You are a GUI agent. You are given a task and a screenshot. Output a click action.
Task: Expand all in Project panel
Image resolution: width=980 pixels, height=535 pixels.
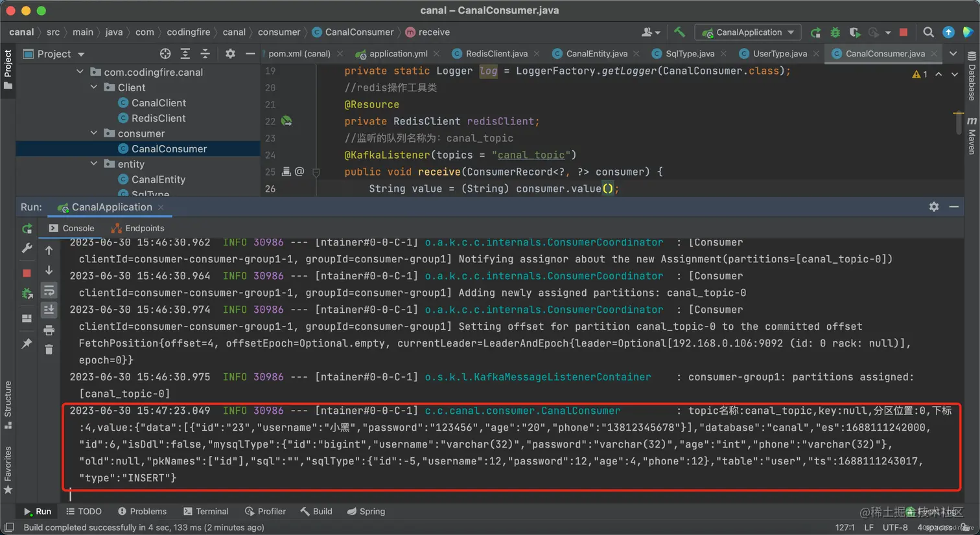tap(185, 54)
